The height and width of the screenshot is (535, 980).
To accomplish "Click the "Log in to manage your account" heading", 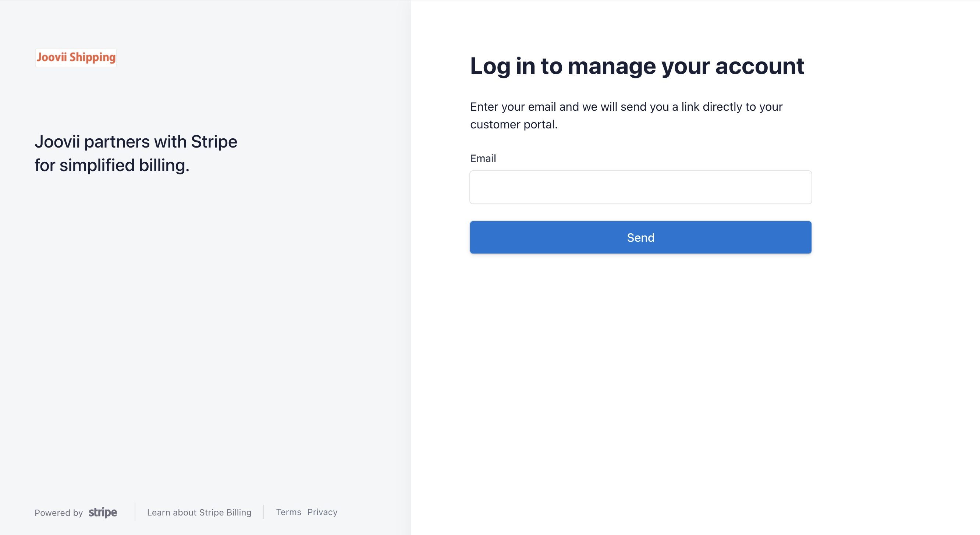I will pyautogui.click(x=637, y=66).
